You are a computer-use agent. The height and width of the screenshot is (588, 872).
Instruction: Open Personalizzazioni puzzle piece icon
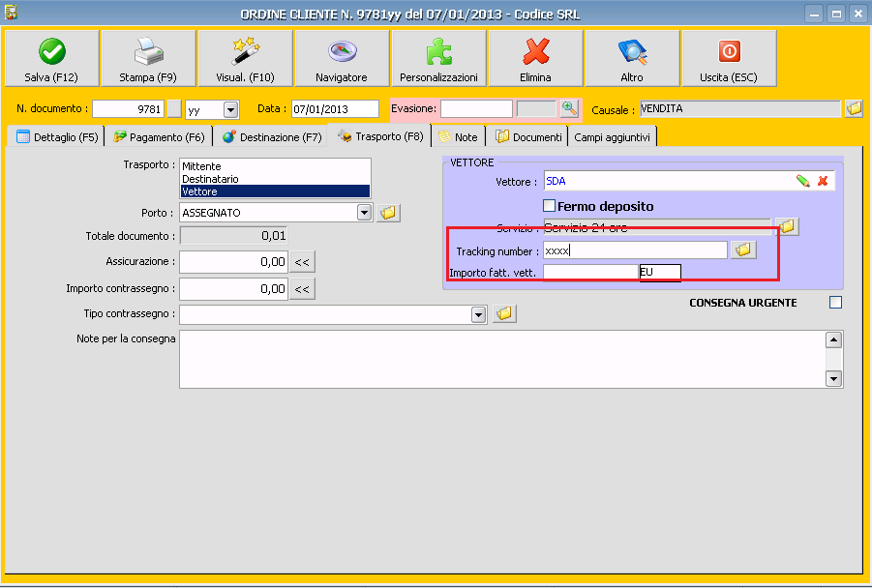[x=438, y=52]
